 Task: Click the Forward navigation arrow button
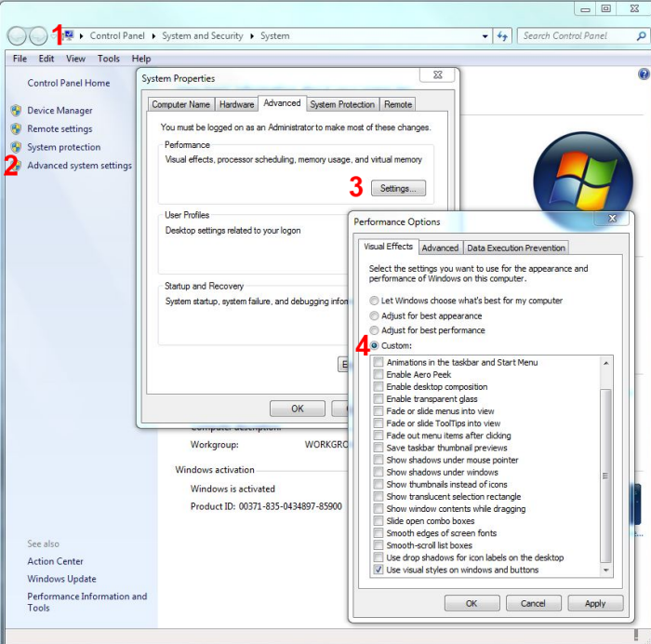(38, 36)
